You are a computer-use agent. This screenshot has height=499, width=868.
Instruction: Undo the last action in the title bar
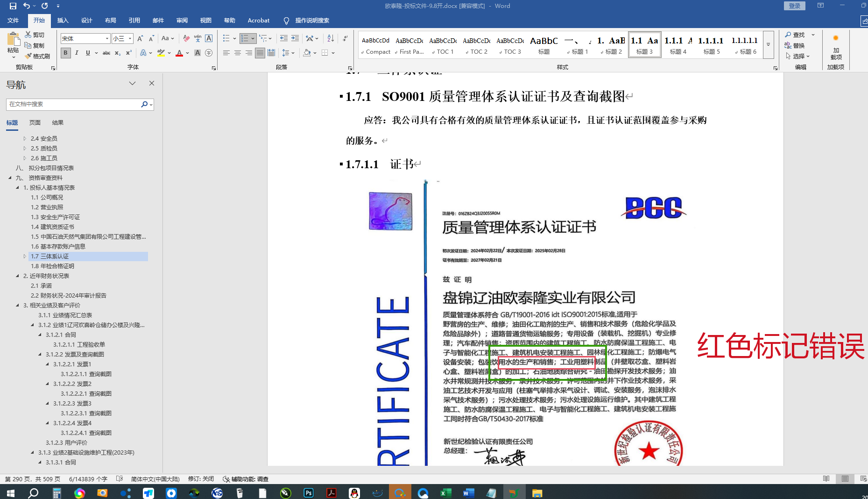[x=27, y=6]
